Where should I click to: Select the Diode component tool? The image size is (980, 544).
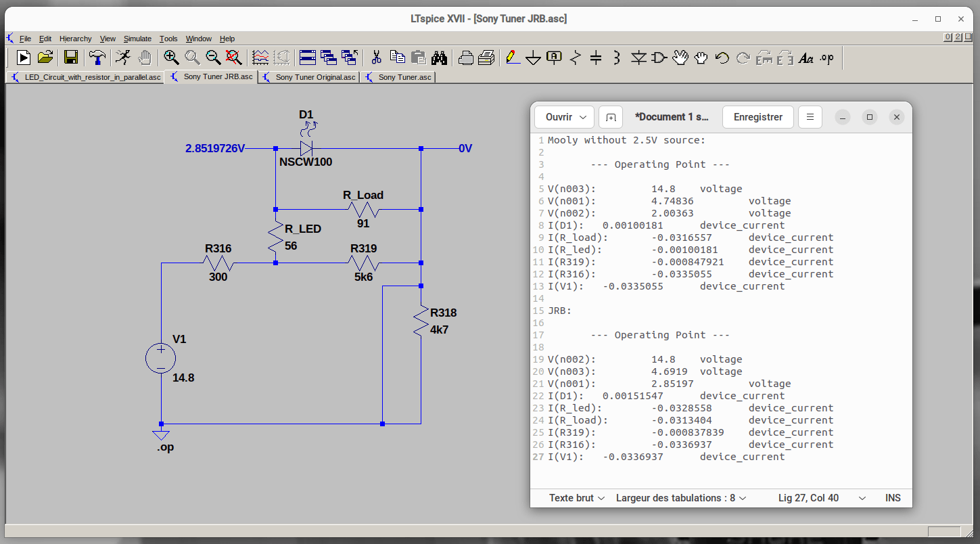tap(638, 58)
